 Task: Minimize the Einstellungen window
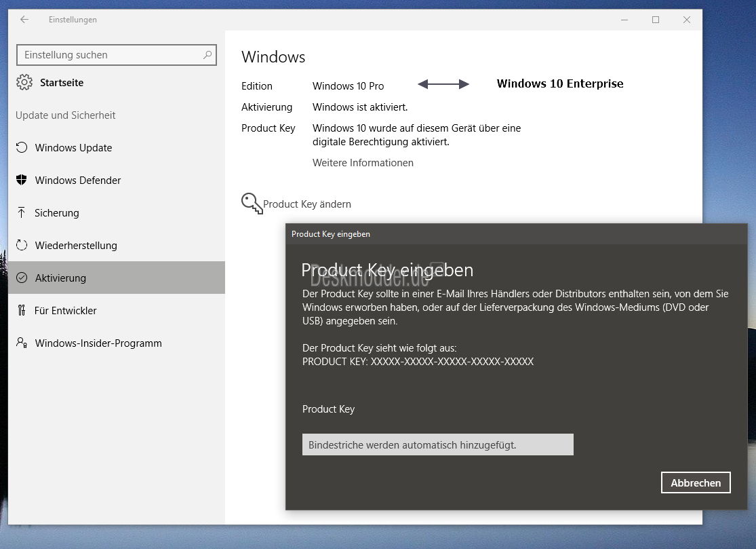pyautogui.click(x=624, y=20)
